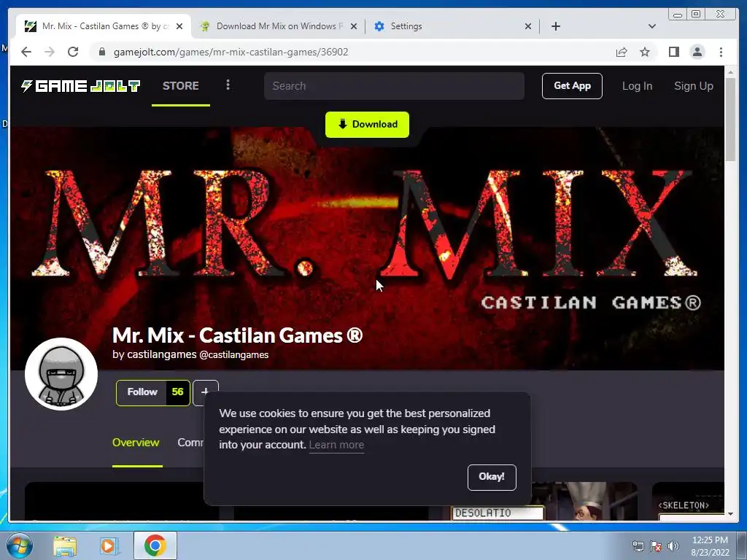Click the Log In link
The width and height of the screenshot is (747, 560).
(637, 86)
